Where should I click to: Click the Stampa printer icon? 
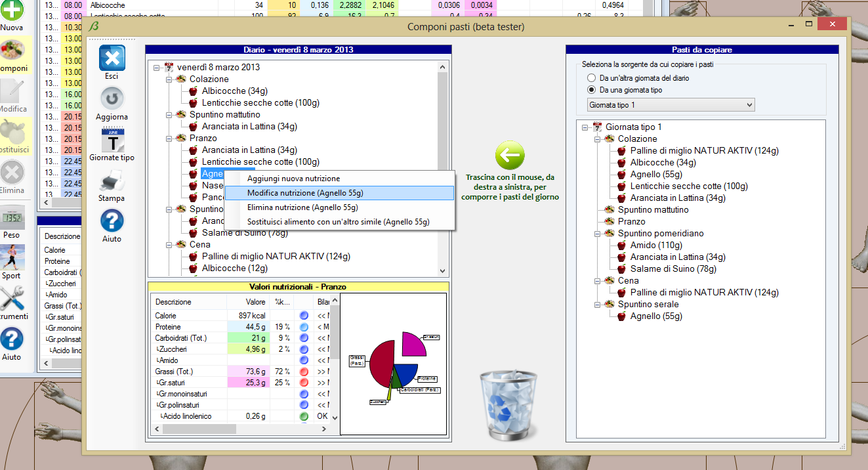coord(112,180)
